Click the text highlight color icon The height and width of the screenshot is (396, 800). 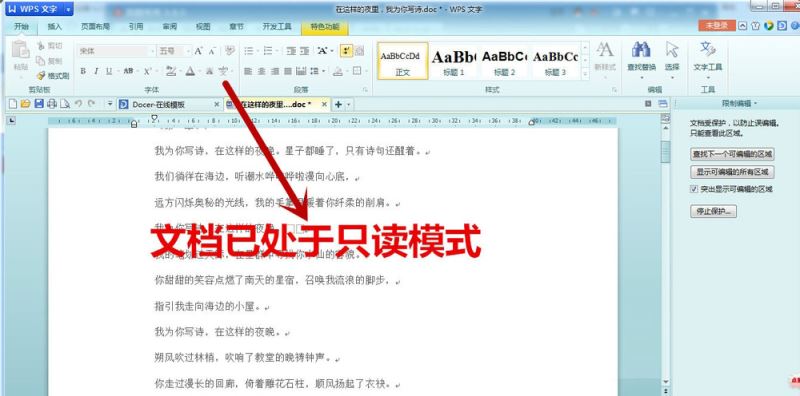click(x=171, y=71)
